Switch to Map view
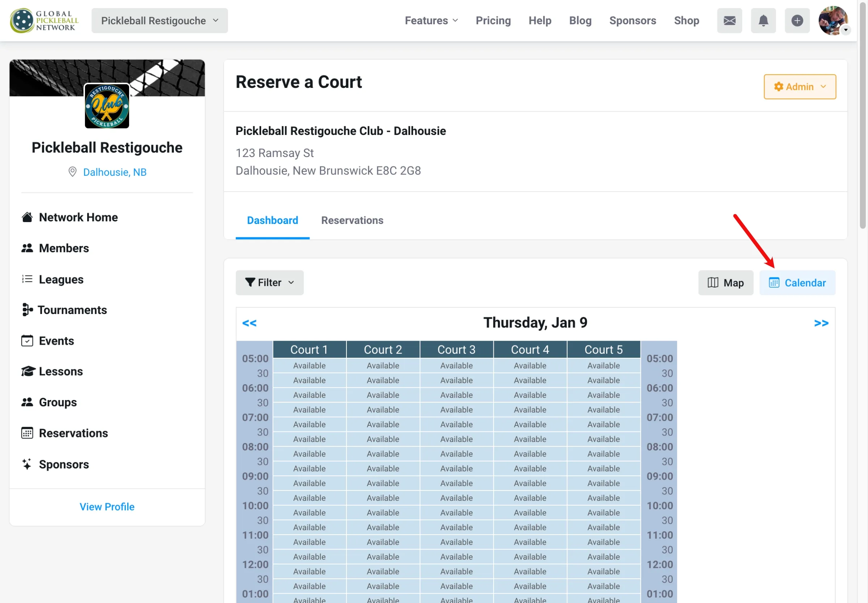868x603 pixels. tap(725, 283)
